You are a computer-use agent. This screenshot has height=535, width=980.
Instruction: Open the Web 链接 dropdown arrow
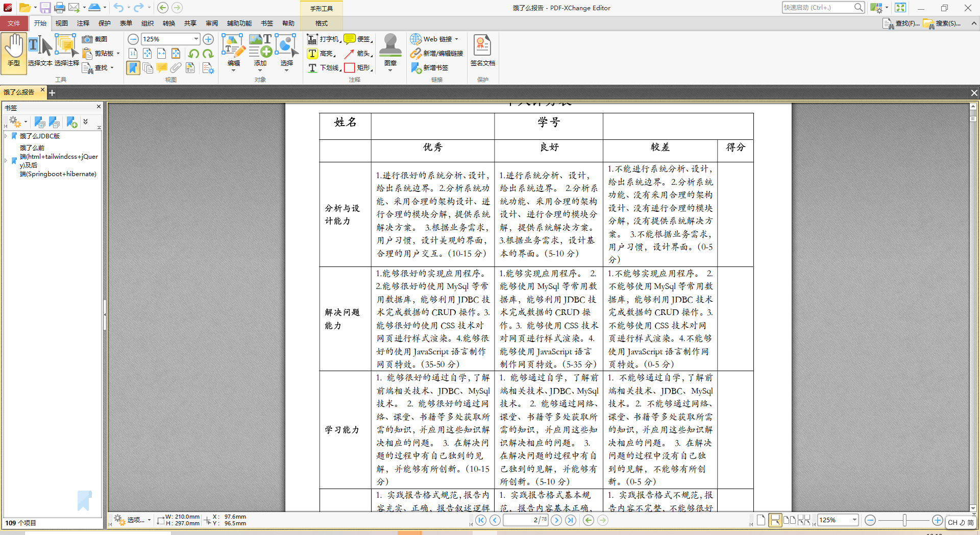tap(456, 39)
